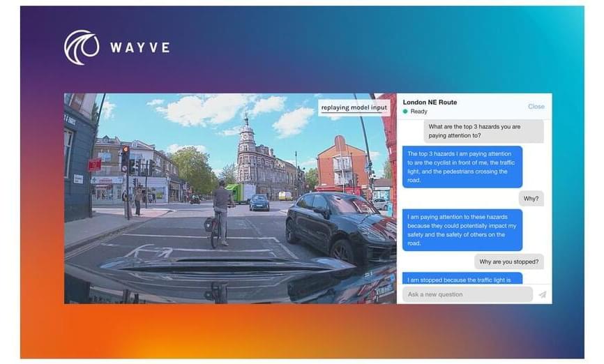Image resolution: width=604 pixels, height=364 pixels.
Task: Click the 'Why?' question bubble
Action: click(x=531, y=199)
